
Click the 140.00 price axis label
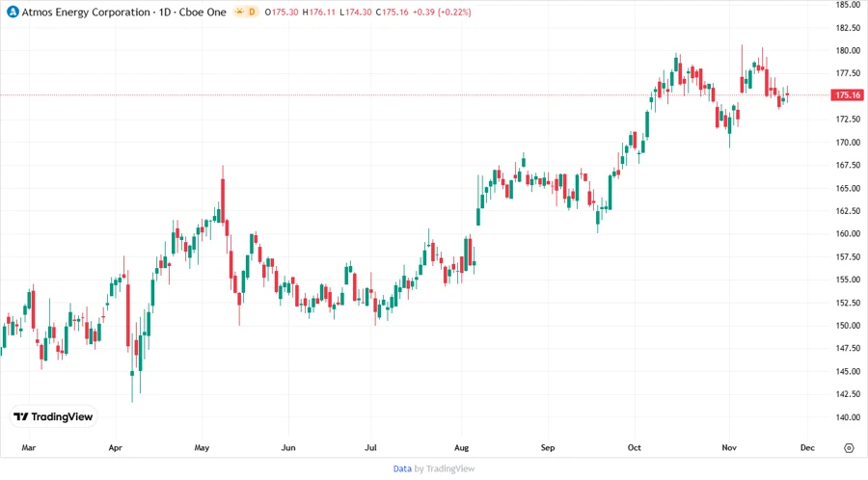(x=848, y=417)
